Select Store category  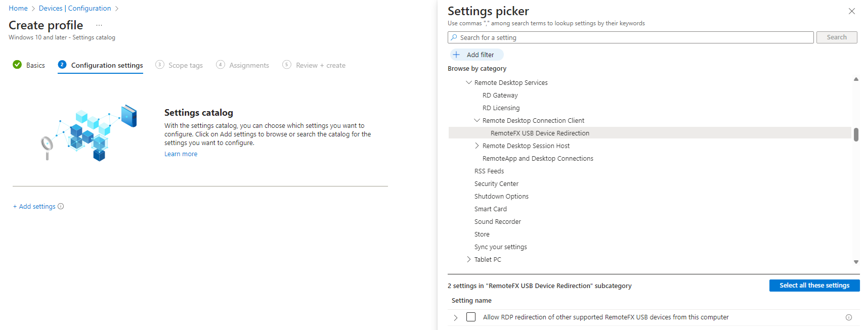tap(482, 234)
